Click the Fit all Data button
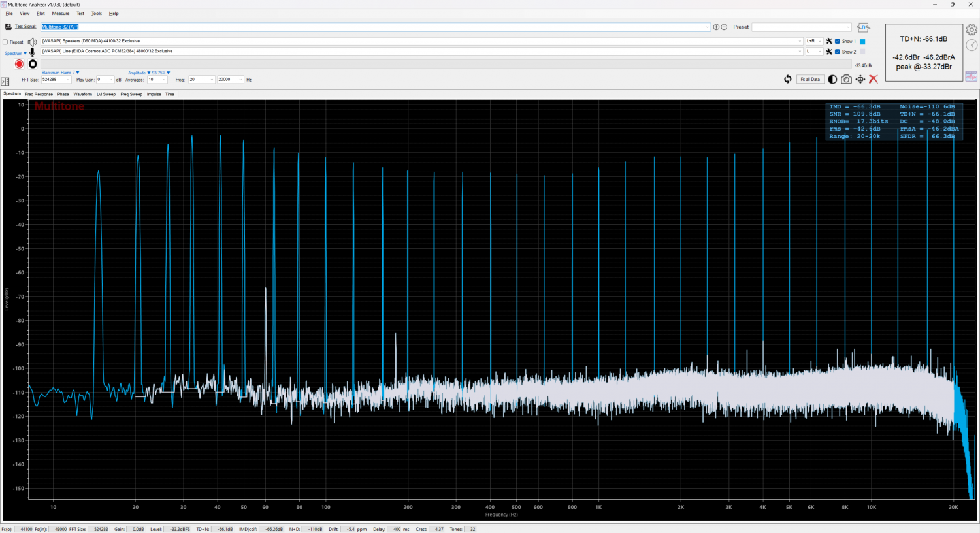This screenshot has width=980, height=533. click(810, 79)
